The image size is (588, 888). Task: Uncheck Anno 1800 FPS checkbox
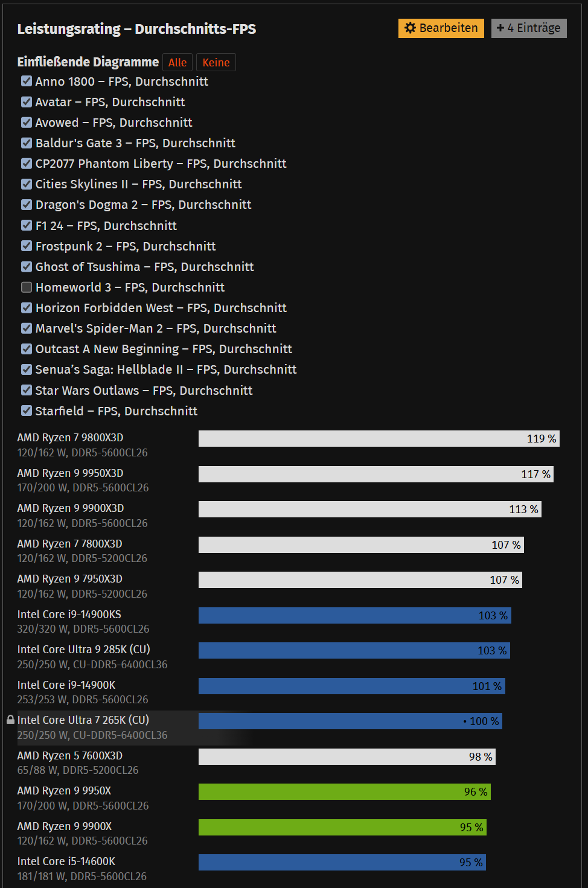click(27, 81)
